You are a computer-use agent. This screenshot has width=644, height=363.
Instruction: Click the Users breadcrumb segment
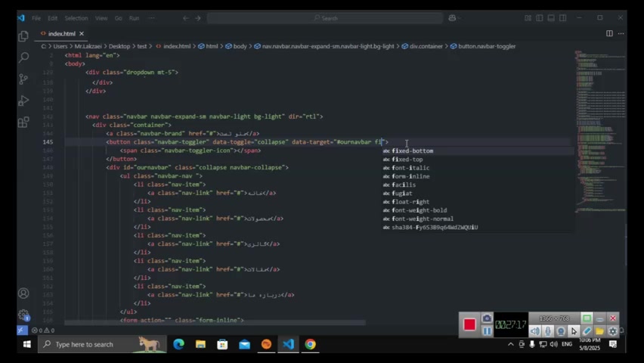(60, 46)
